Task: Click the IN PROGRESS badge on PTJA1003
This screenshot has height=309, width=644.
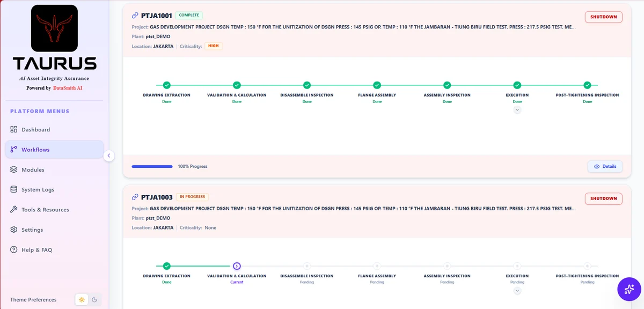Action: [x=193, y=197]
